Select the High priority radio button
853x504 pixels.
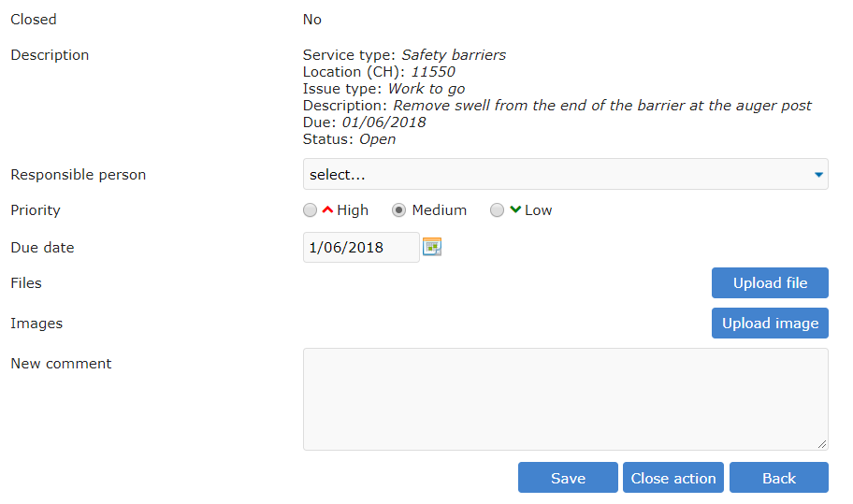coord(311,210)
